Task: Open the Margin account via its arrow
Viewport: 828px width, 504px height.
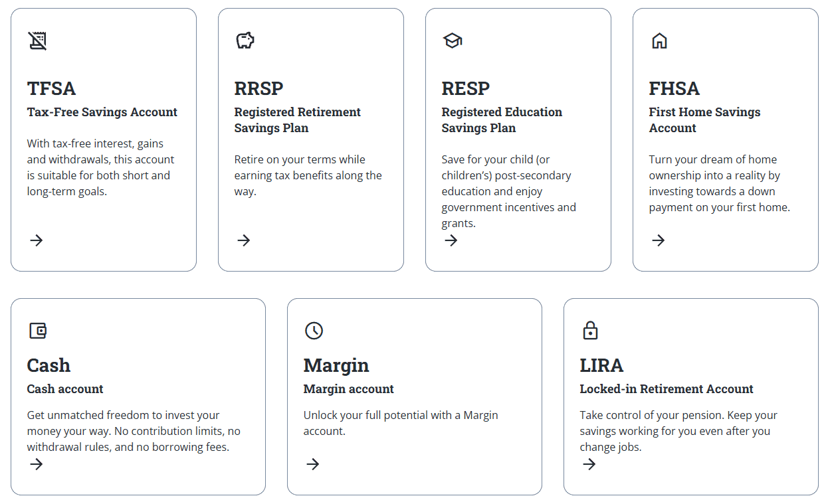Action: [312, 464]
